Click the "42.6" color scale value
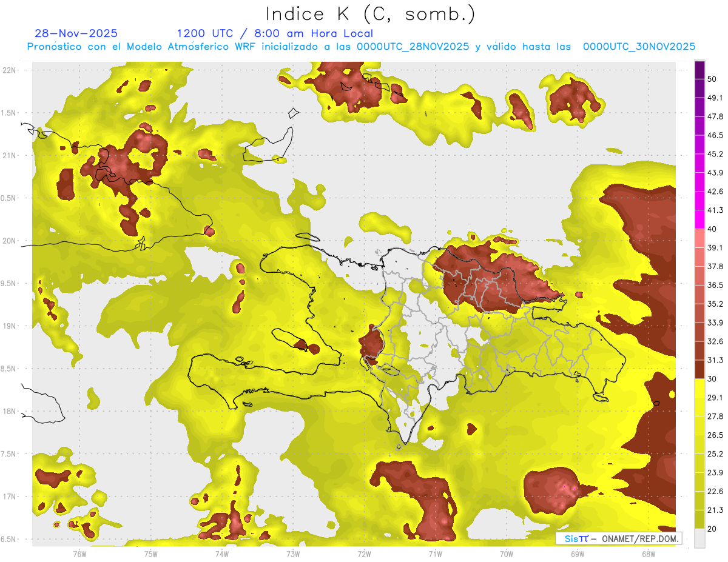 715,192
